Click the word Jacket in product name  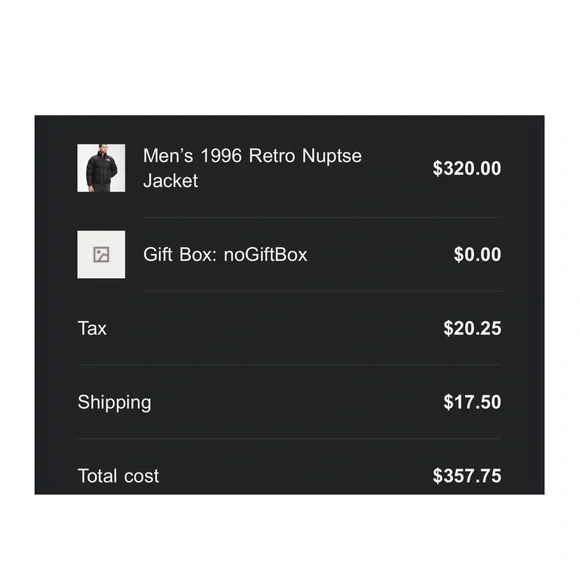point(171,181)
